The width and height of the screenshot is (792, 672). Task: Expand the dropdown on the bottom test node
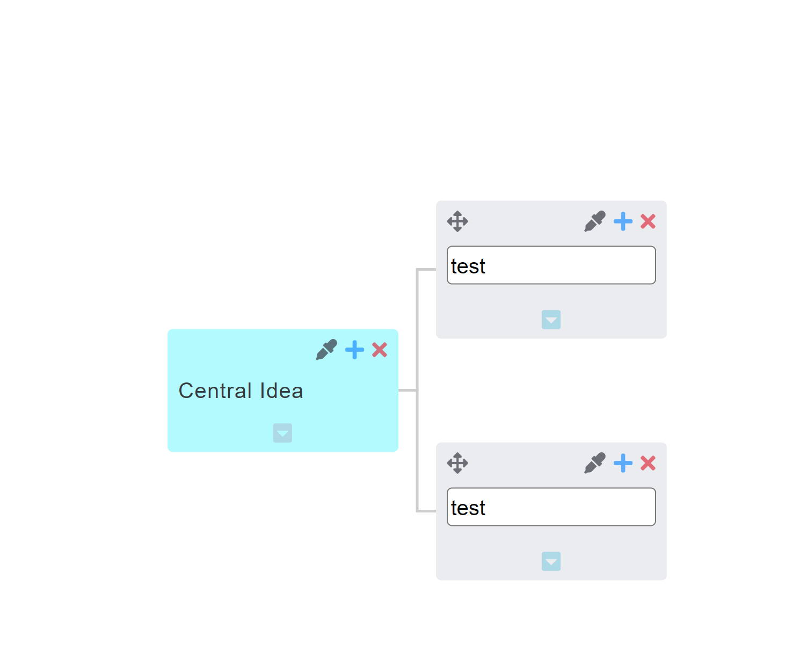pos(551,561)
